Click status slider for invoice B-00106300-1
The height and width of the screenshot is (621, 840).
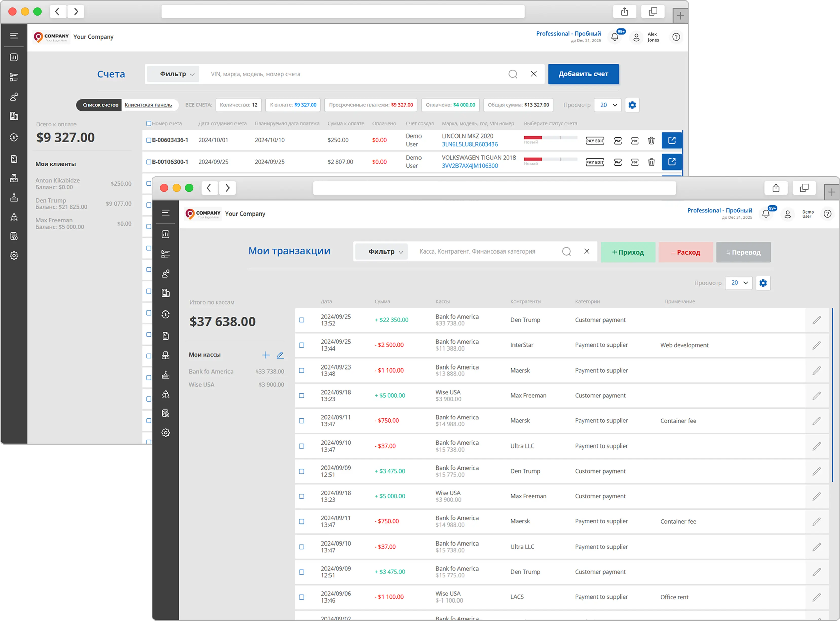tap(550, 159)
